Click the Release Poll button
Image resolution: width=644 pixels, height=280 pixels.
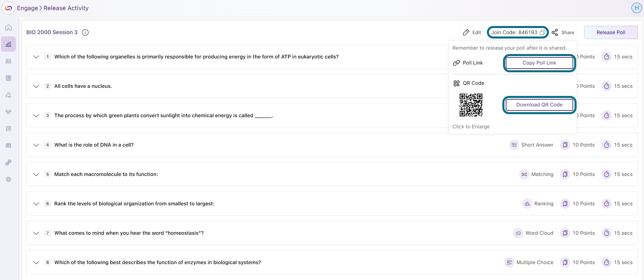pyautogui.click(x=611, y=32)
